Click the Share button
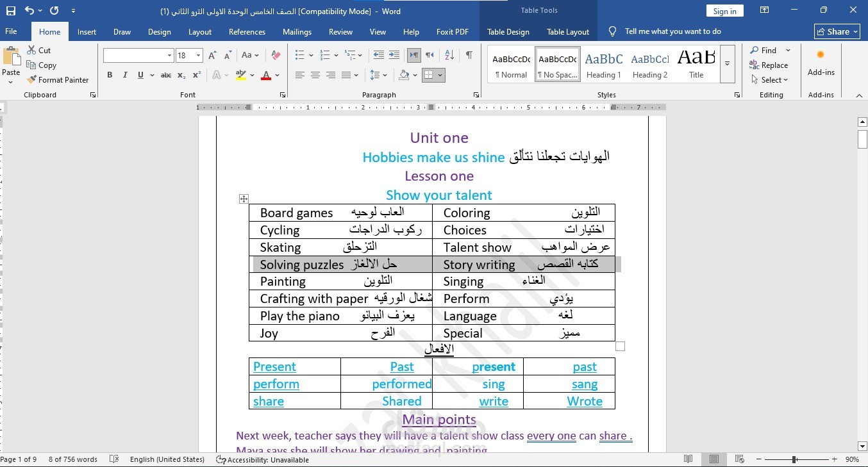 (x=837, y=31)
